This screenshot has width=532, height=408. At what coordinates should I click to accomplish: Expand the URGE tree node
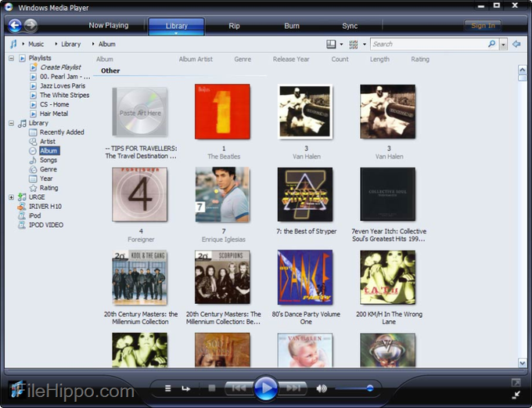point(11,197)
